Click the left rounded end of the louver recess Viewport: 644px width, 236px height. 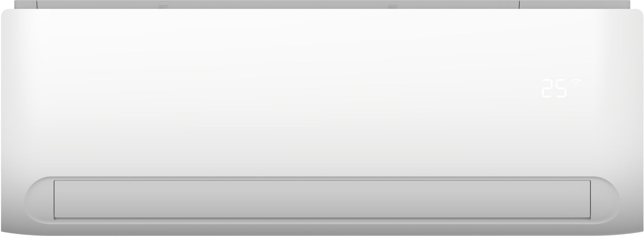pyautogui.click(x=39, y=199)
